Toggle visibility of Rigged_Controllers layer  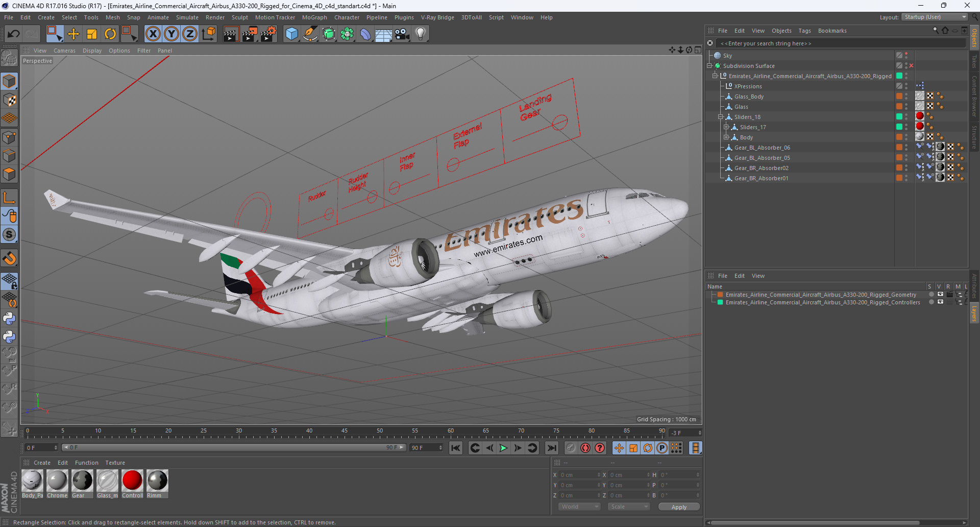click(940, 302)
